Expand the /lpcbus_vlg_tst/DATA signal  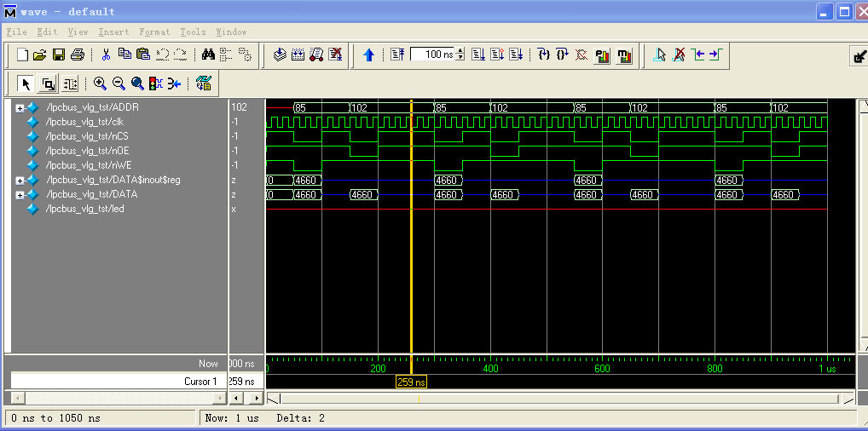coord(20,195)
